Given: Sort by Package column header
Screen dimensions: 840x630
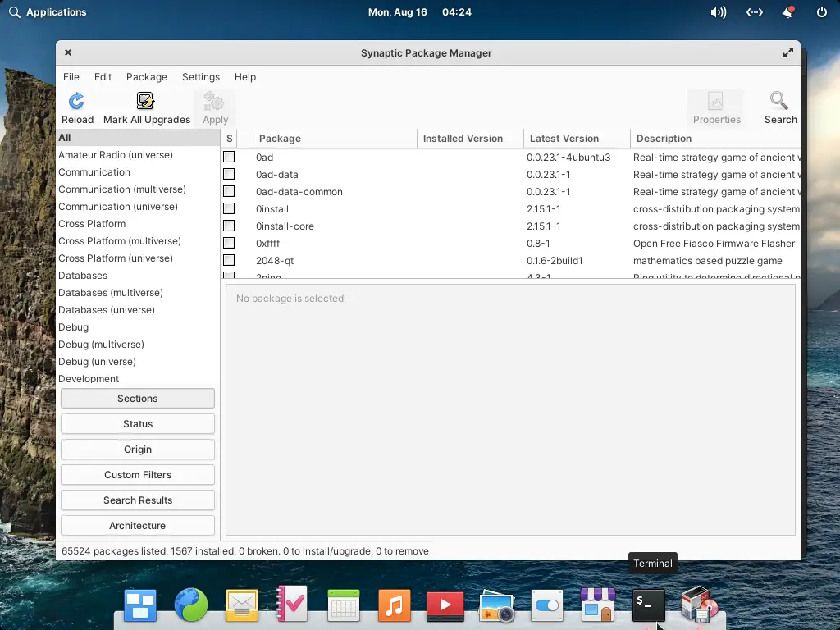Looking at the screenshot, I should 335,138.
